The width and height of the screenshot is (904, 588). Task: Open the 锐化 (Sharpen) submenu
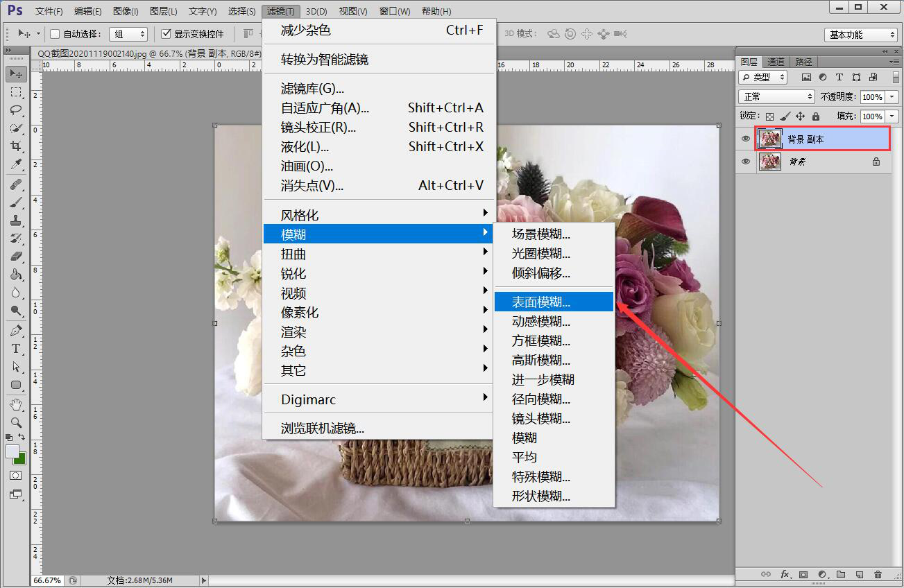(379, 274)
